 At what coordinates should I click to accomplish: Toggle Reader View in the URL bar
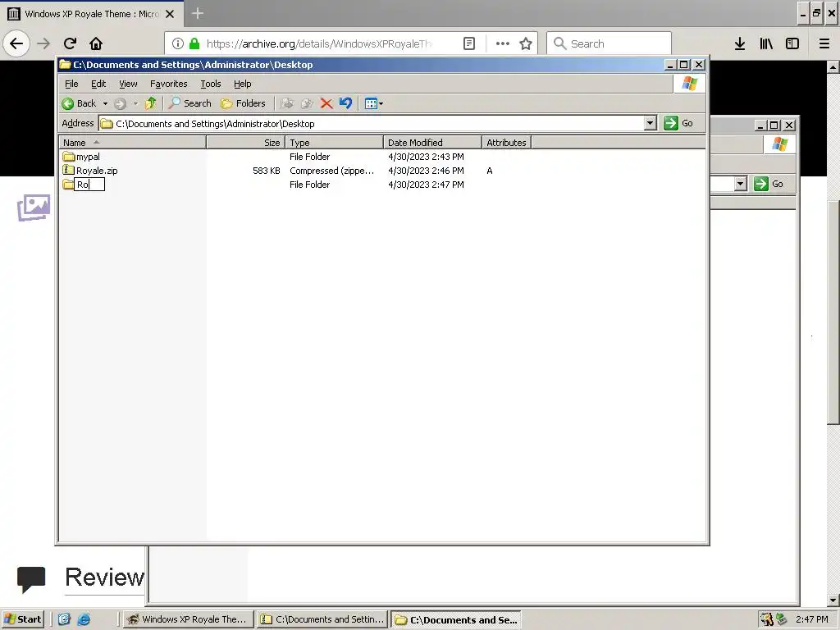pyautogui.click(x=469, y=43)
